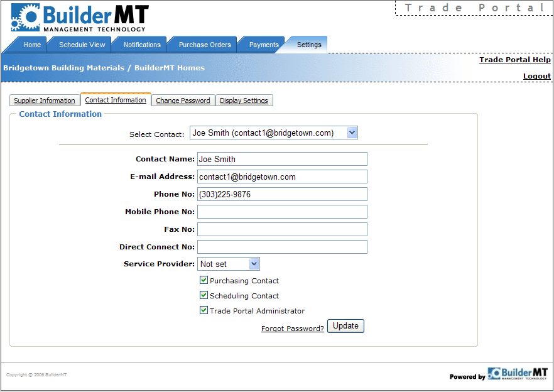The height and width of the screenshot is (392, 554).
Task: Focus the E-mail Address field
Action: [x=282, y=177]
